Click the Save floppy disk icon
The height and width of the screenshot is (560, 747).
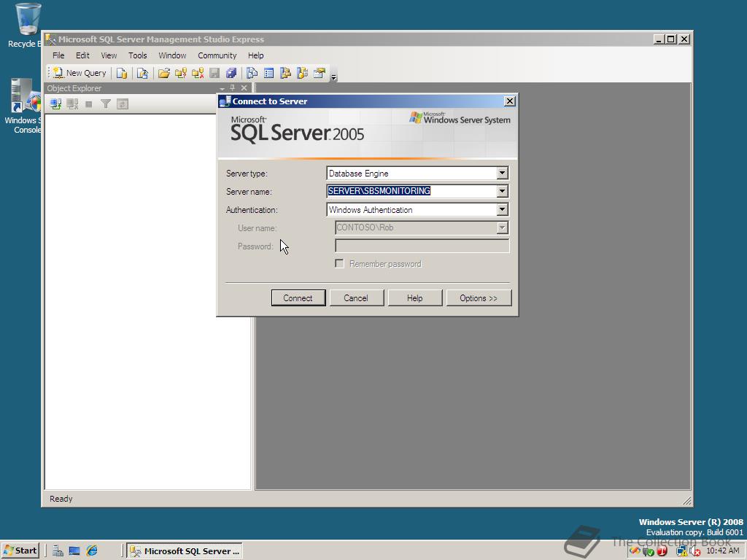point(214,73)
